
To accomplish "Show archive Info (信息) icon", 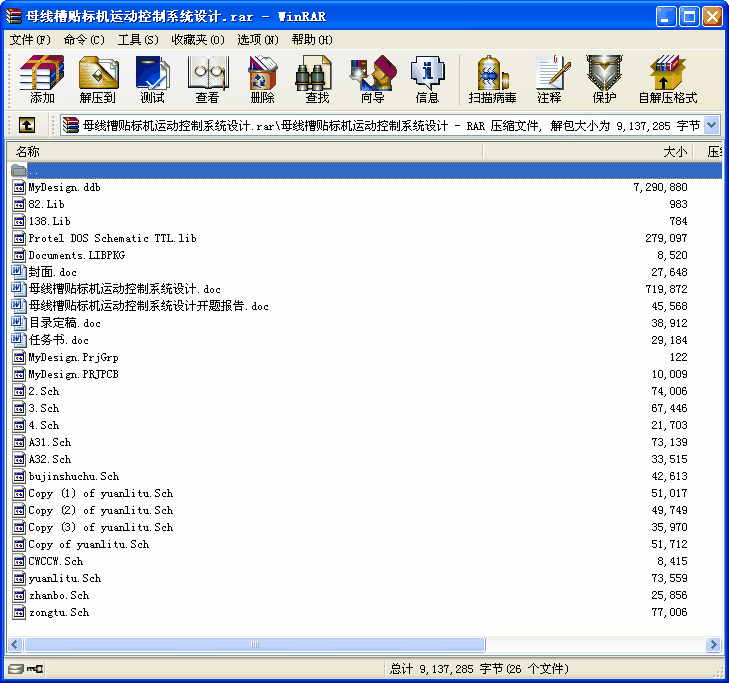I will (x=427, y=79).
